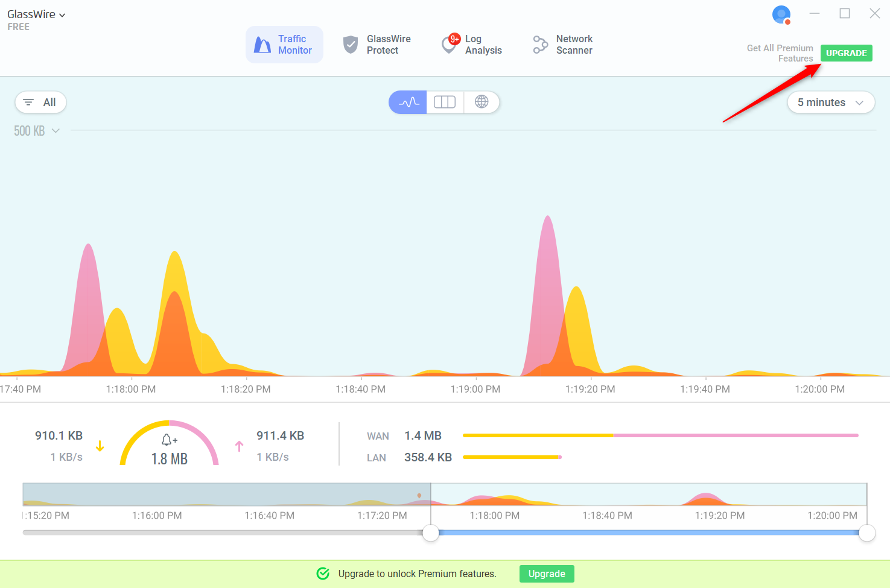The width and height of the screenshot is (890, 588).
Task: Click the green UPGRADE button at top
Action: [x=846, y=53]
